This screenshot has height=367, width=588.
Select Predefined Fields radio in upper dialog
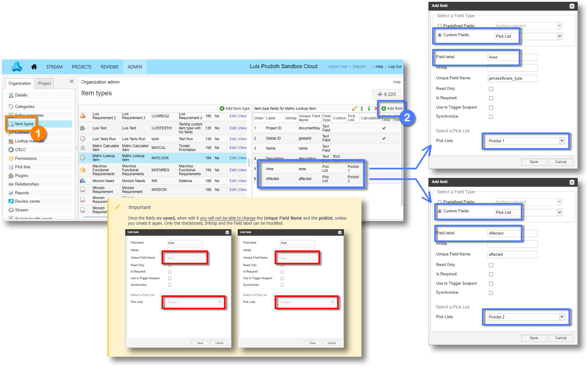[440, 26]
